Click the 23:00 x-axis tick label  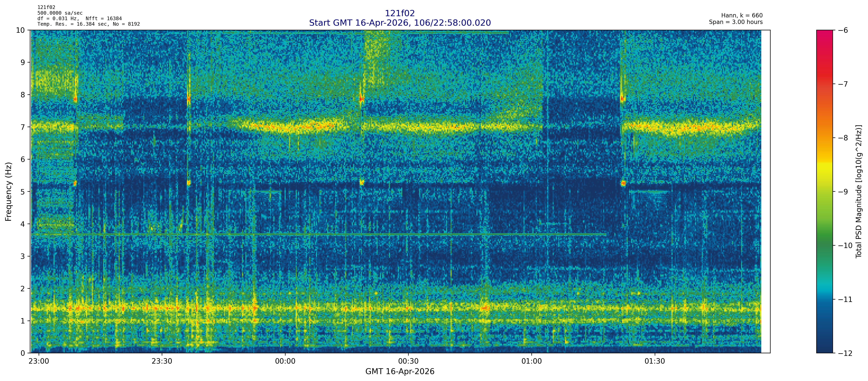tap(39, 361)
